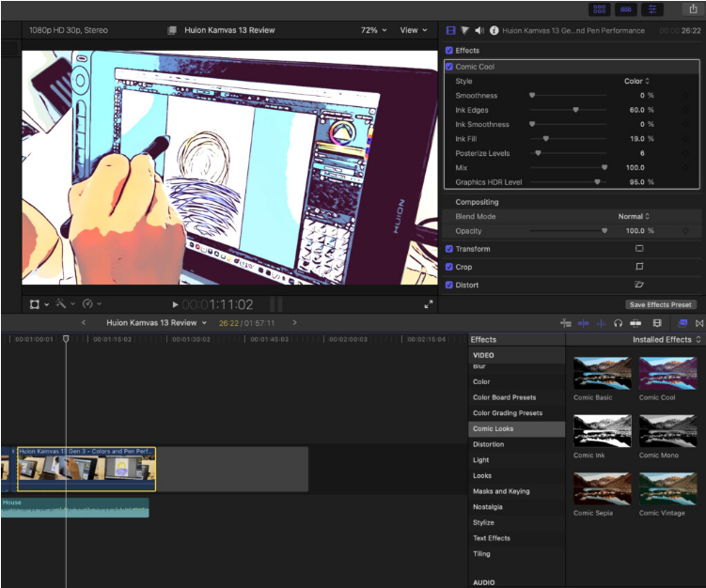The height and width of the screenshot is (588, 706).
Task: Show the browser panel icon in toolbar
Action: [599, 9]
